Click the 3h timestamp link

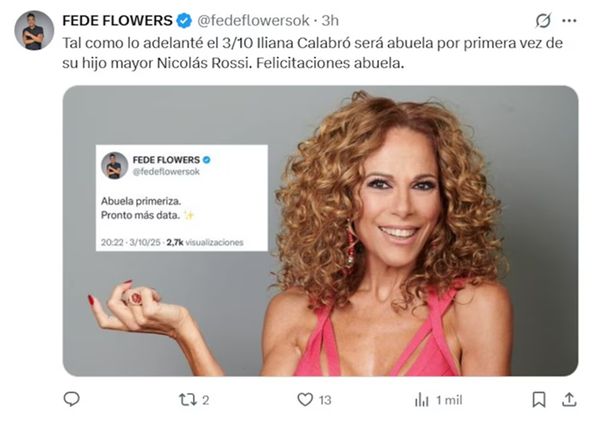tap(330, 20)
